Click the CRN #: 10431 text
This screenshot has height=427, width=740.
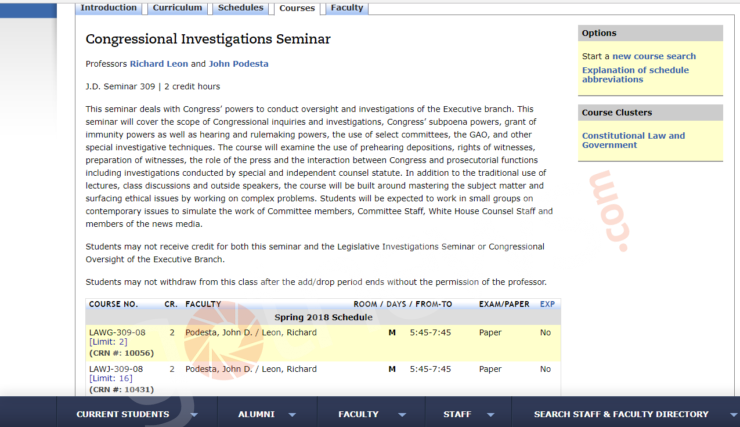tap(121, 390)
